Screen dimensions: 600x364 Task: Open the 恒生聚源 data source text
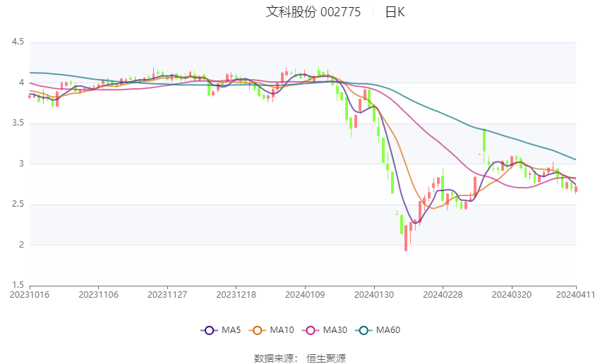pos(326,358)
